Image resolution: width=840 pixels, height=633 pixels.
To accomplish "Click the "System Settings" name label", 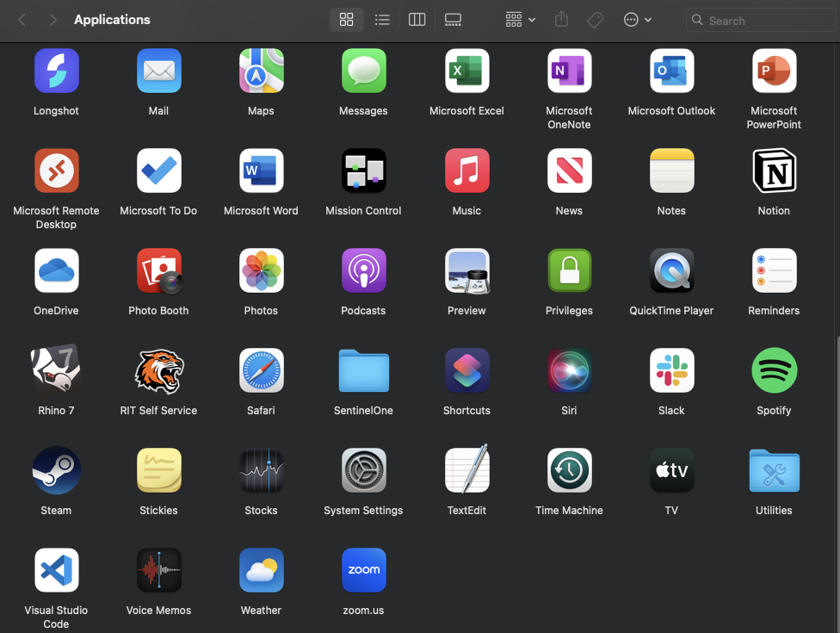I will click(363, 510).
